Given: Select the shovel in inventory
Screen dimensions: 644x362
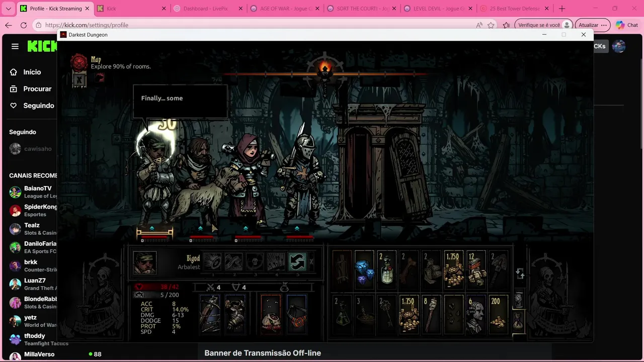Looking at the screenshot, I should 498,269.
